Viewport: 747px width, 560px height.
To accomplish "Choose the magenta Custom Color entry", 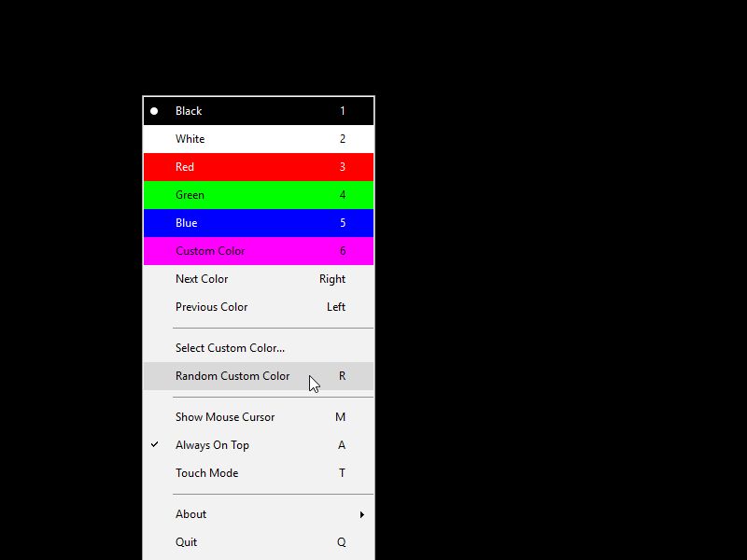I will tap(259, 251).
